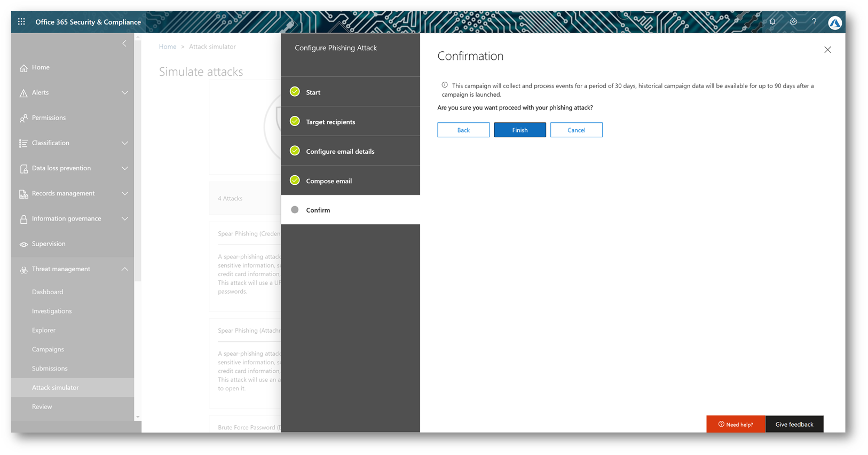This screenshot has width=868, height=455.
Task: Go to the Start wizard step
Action: tap(351, 92)
